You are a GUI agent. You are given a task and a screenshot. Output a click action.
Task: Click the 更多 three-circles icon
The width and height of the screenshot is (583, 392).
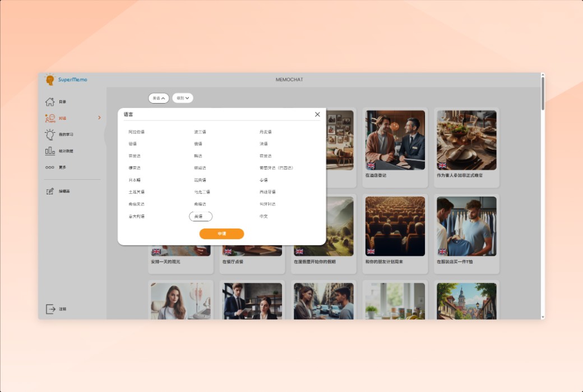coord(50,167)
